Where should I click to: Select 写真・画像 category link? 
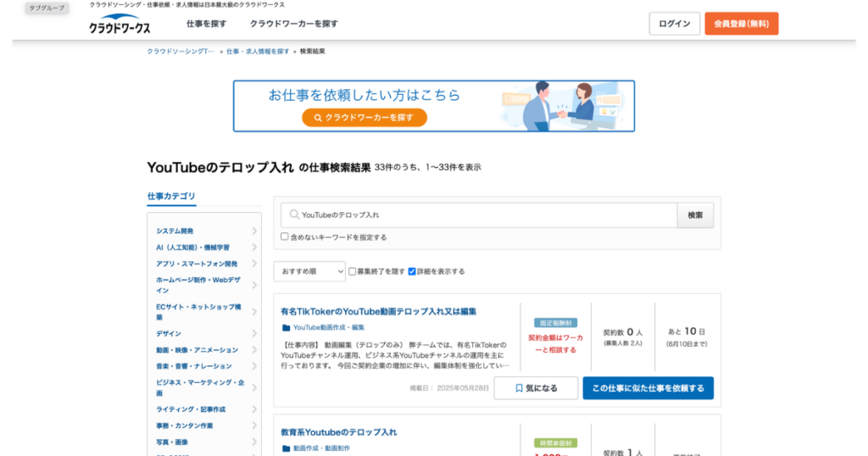[171, 442]
